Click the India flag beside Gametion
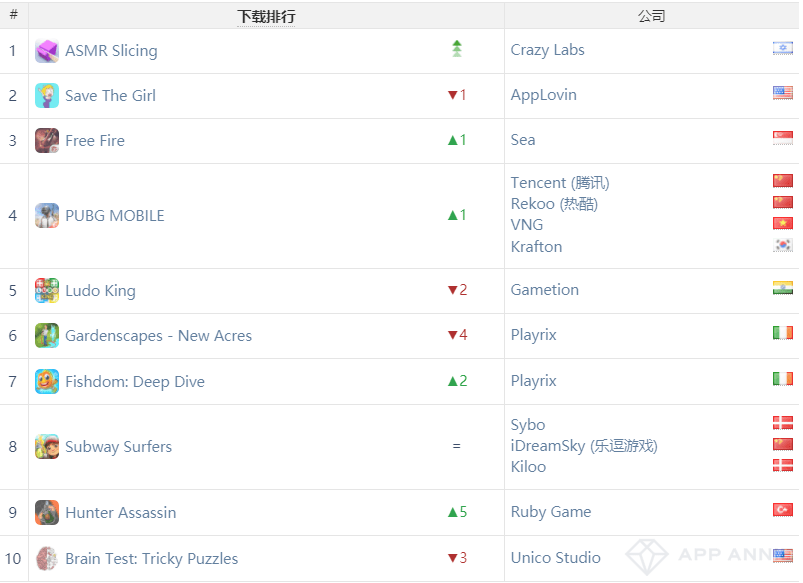This screenshot has height=583, width=803. pyautogui.click(x=782, y=289)
